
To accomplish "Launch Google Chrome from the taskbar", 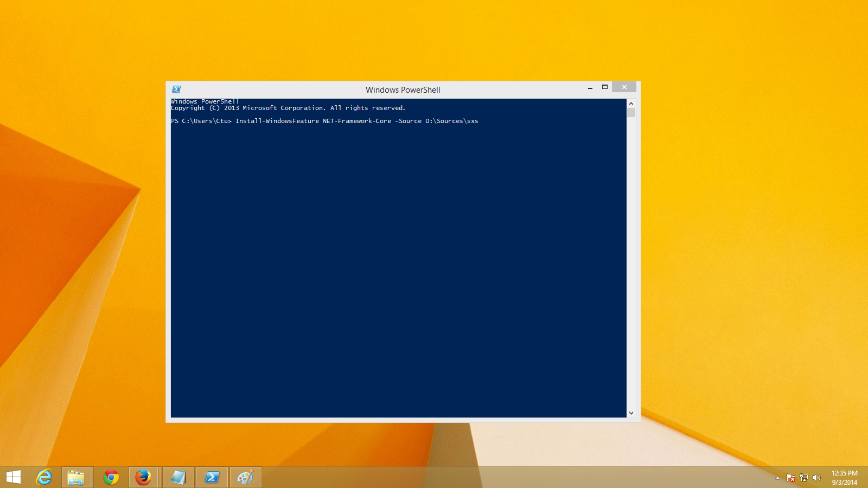I will coord(111,477).
